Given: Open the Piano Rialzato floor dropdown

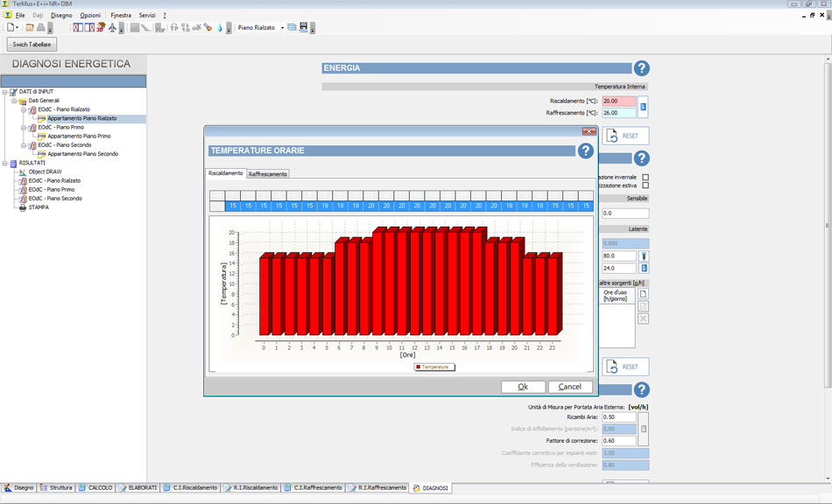Looking at the screenshot, I should [282, 27].
